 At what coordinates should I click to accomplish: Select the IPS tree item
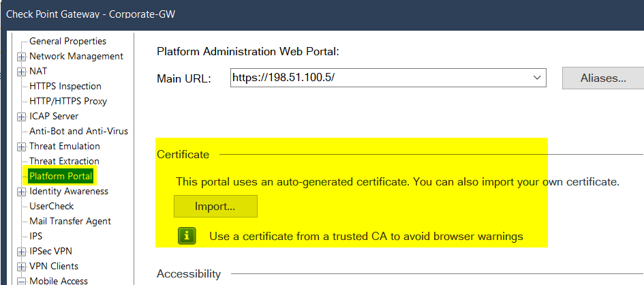(x=35, y=236)
